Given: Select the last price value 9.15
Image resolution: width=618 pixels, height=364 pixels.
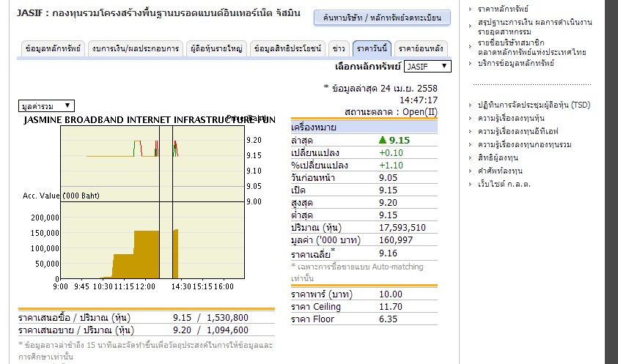Looking at the screenshot, I should (400, 140).
